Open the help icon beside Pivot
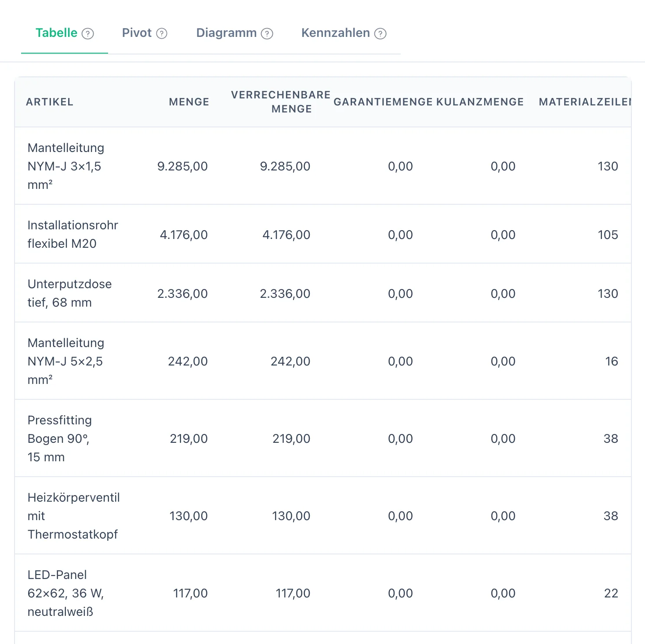Viewport: 645px width, 644px height. point(162,33)
